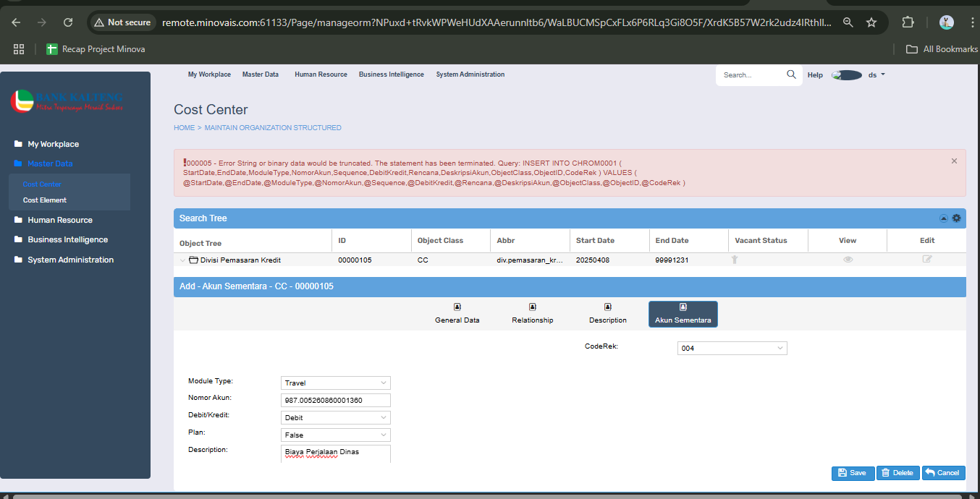This screenshot has width=980, height=499.
Task: Open the CodeRek dropdown showing 004
Action: click(x=732, y=348)
